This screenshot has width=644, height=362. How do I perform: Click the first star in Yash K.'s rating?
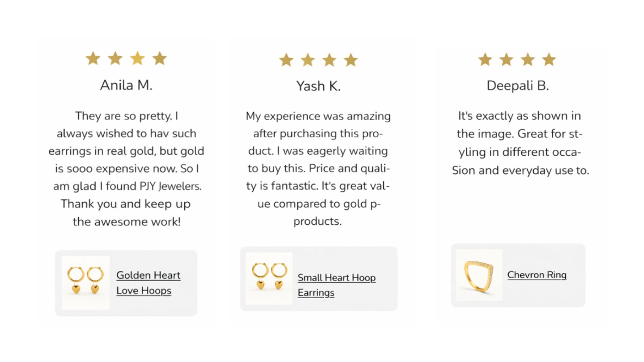286,60
